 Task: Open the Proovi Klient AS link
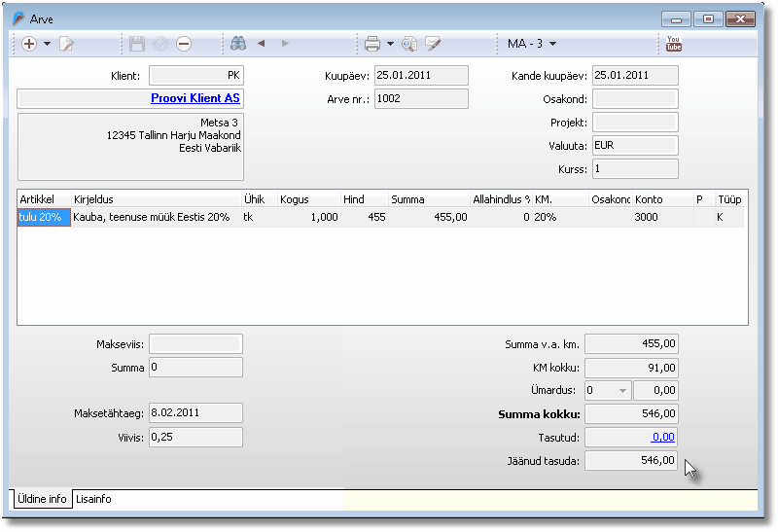[x=195, y=98]
